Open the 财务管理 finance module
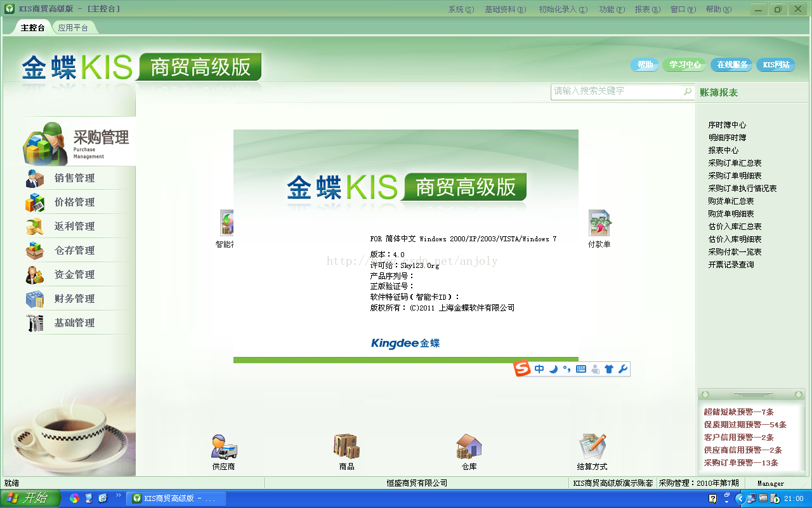The height and width of the screenshot is (508, 812). [x=74, y=298]
